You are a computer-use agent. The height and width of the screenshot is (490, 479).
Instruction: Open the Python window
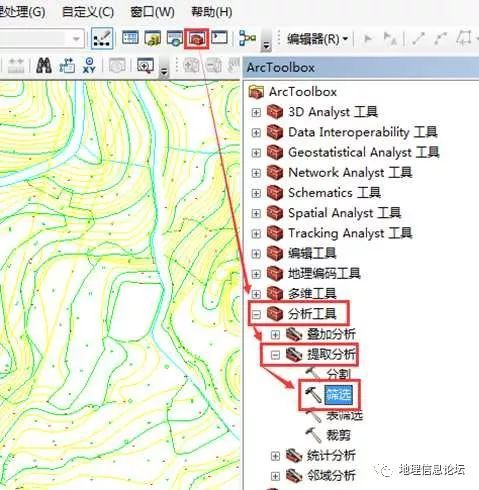point(219,38)
